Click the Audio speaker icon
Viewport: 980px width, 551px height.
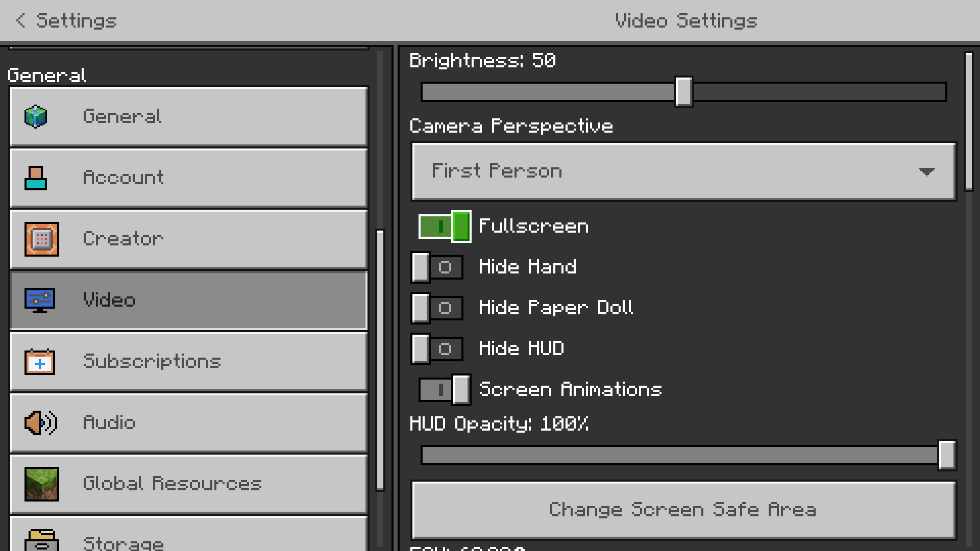coord(41,423)
